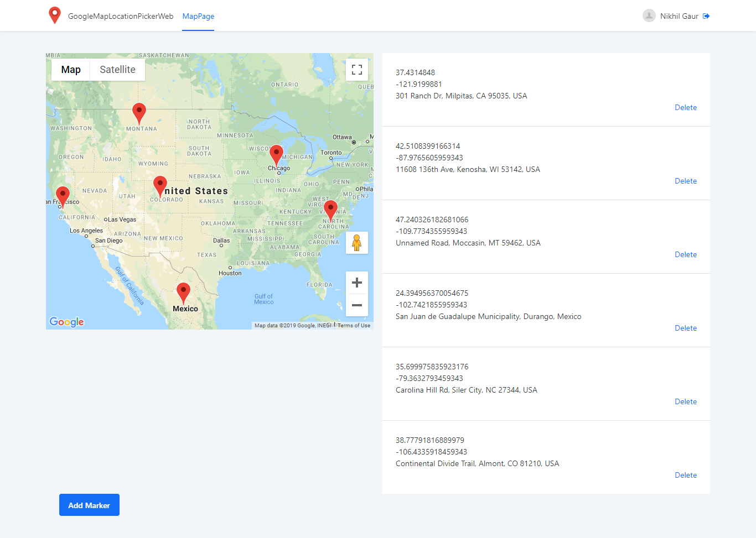Click the Street View pegman icon
The image size is (756, 538).
[x=357, y=243]
